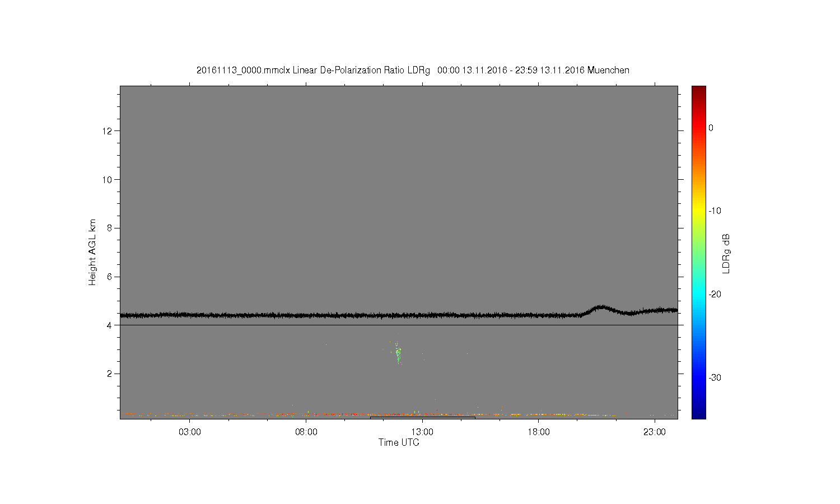Click the height tick label 10

108,179
